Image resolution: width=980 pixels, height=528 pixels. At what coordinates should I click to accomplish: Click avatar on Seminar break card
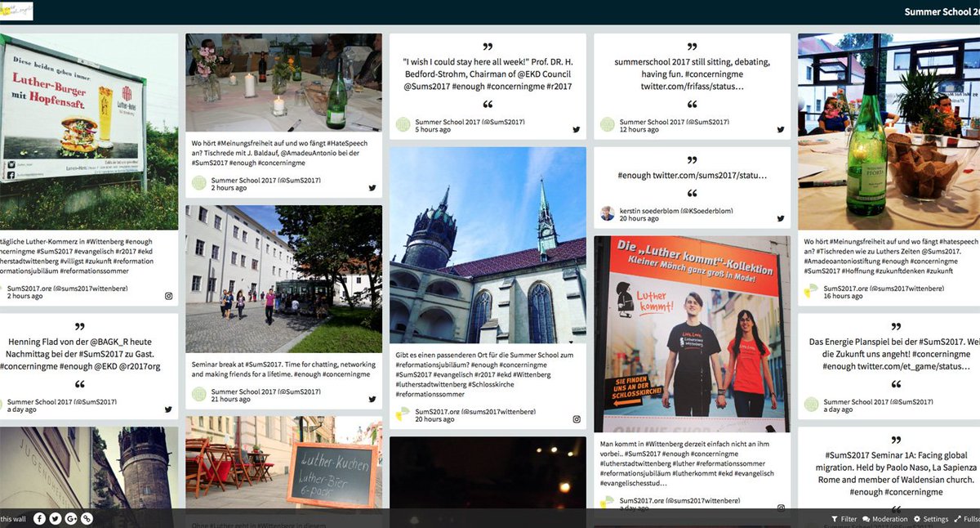point(199,394)
